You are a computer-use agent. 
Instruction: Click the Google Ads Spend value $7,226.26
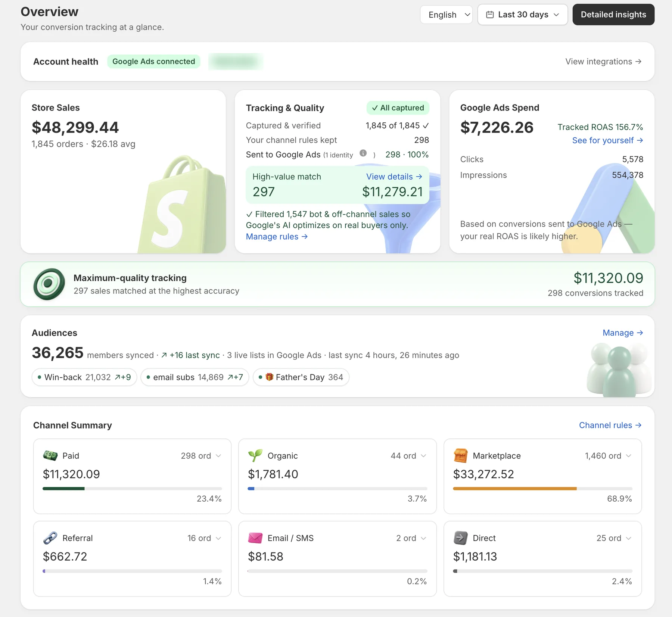(497, 128)
